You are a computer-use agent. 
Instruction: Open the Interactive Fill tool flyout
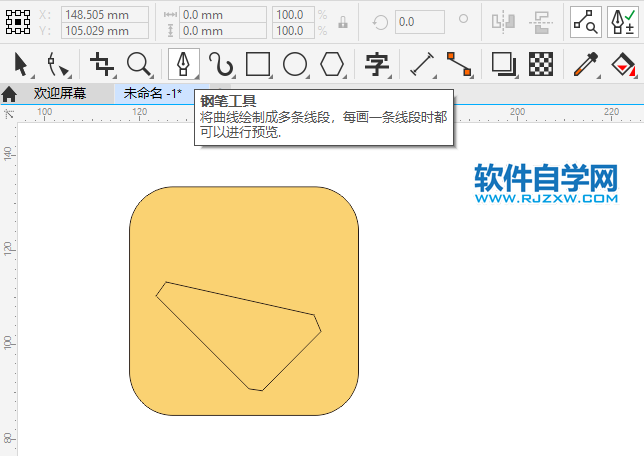click(x=634, y=76)
